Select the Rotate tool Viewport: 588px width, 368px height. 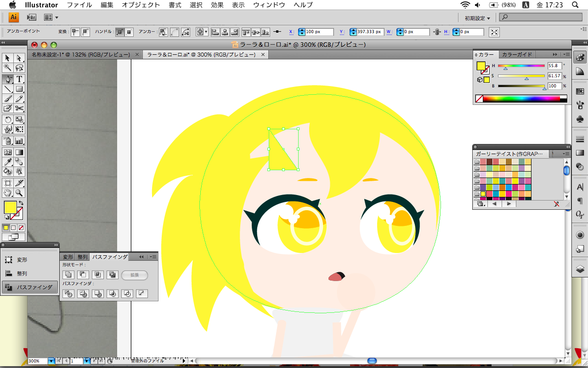point(8,120)
